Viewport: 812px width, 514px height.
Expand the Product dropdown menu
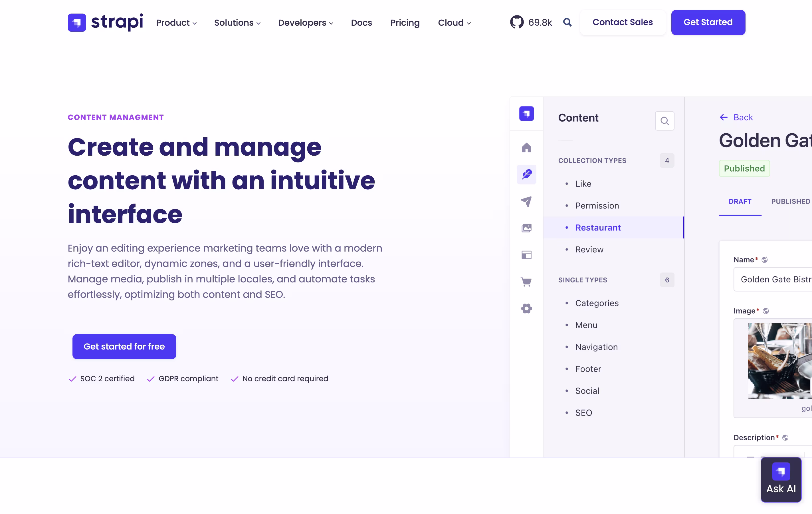pos(176,23)
